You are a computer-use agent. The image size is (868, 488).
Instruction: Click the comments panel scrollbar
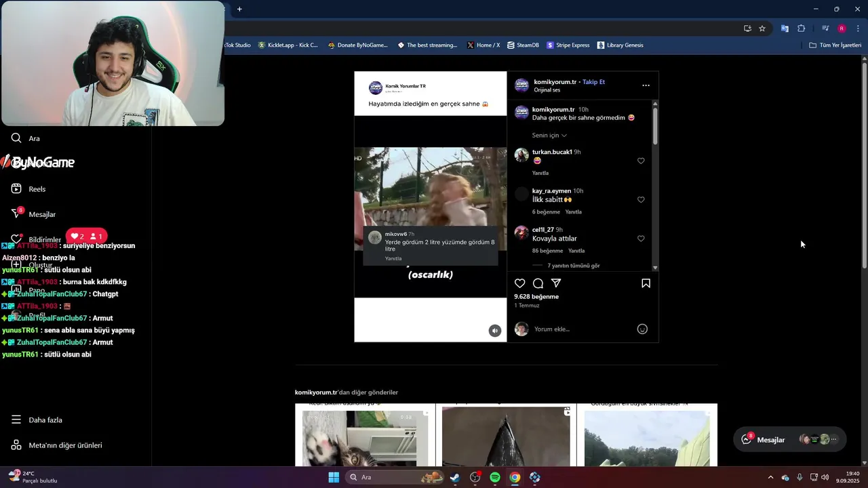(655, 125)
